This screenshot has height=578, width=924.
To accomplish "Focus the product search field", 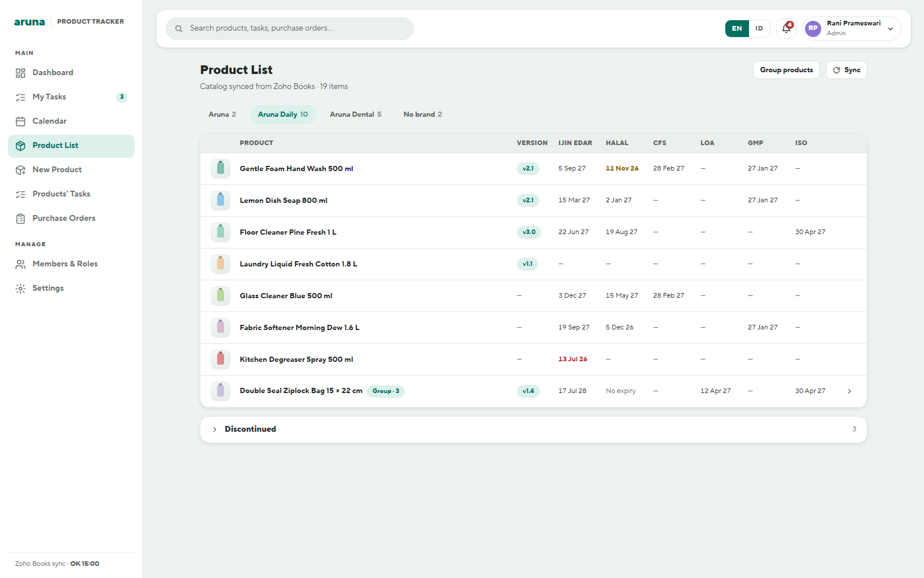I will click(290, 28).
